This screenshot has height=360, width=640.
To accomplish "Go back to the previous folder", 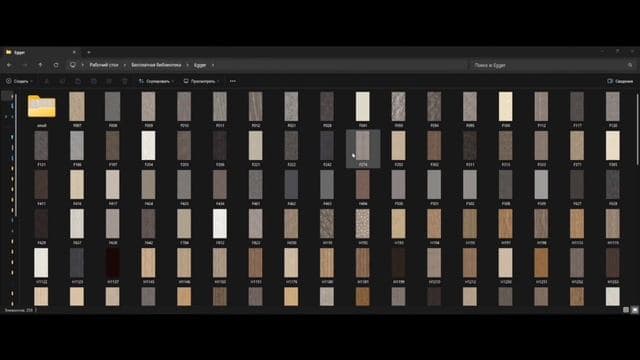I will 9,65.
